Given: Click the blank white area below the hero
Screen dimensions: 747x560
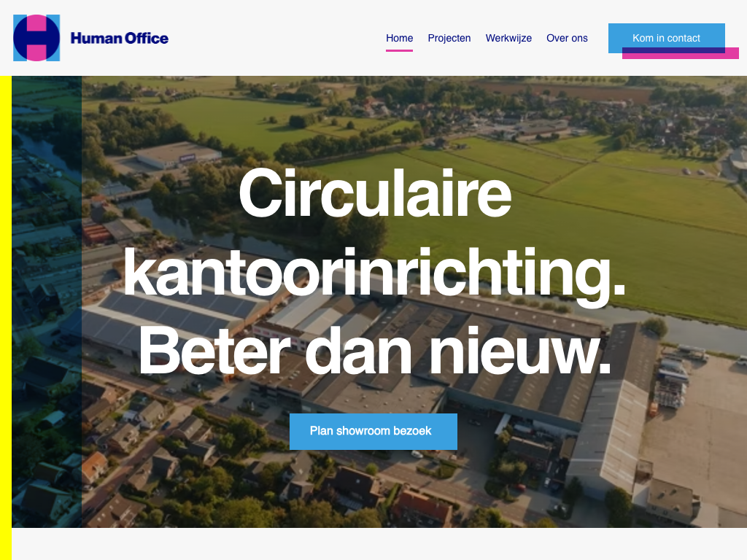Looking at the screenshot, I should (379, 544).
